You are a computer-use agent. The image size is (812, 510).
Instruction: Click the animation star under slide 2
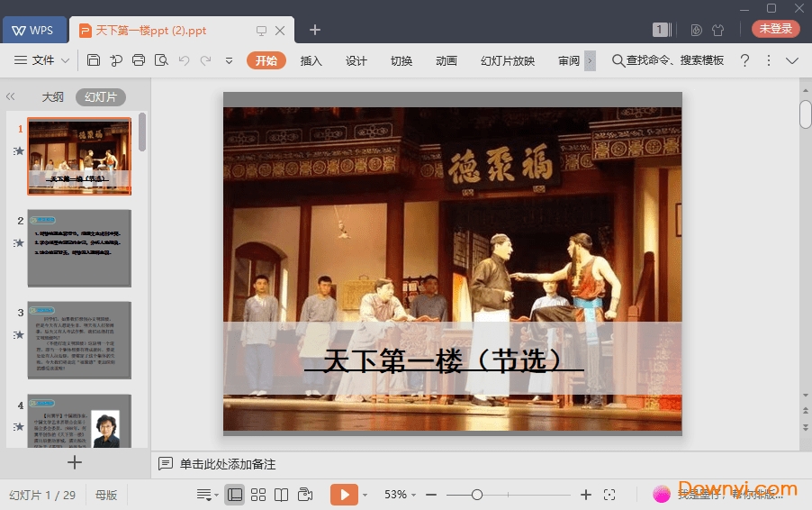tap(19, 242)
